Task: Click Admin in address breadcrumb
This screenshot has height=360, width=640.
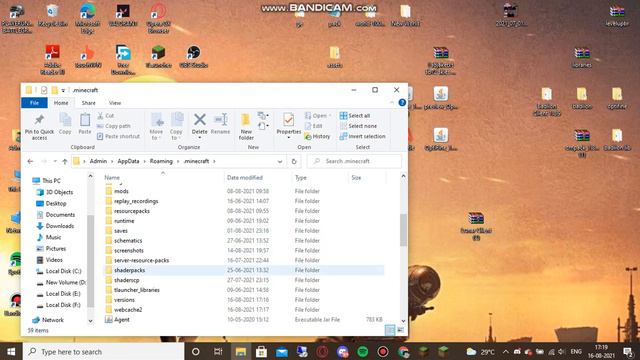Action: (98, 161)
